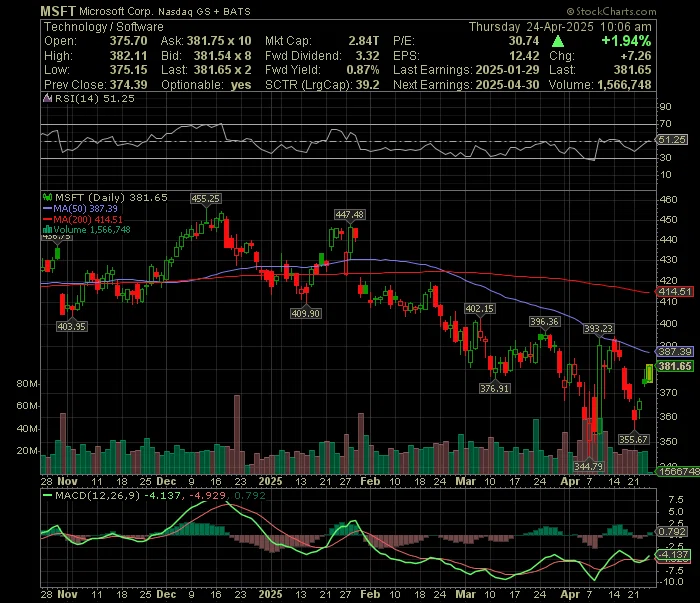Viewport: 700px width, 603px height.
Task: Click the Feb label on price chart axis
Action: click(370, 482)
